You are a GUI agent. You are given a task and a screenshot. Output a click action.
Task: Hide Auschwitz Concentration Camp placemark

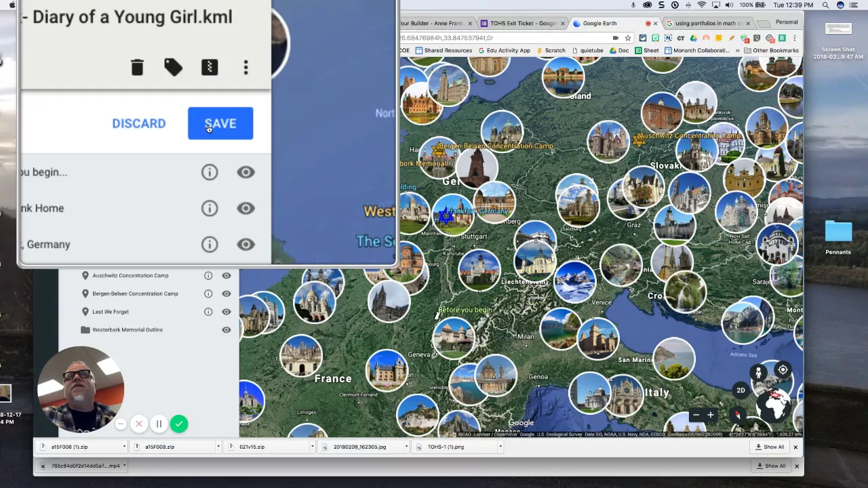[226, 276]
